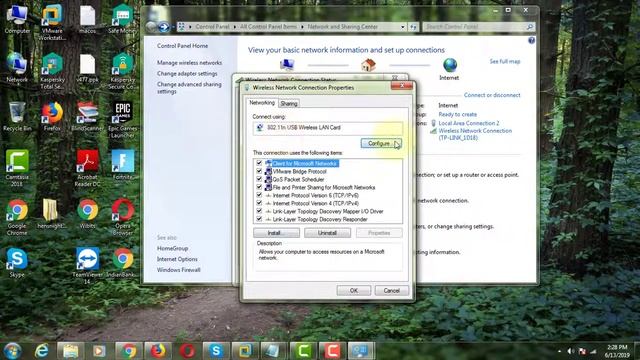Toggle Link-Layer Topology Discovery Responder checkbox

[259, 219]
